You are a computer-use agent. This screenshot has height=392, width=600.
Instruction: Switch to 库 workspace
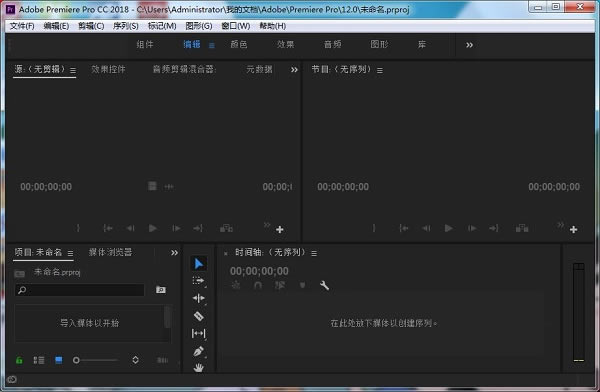[422, 44]
